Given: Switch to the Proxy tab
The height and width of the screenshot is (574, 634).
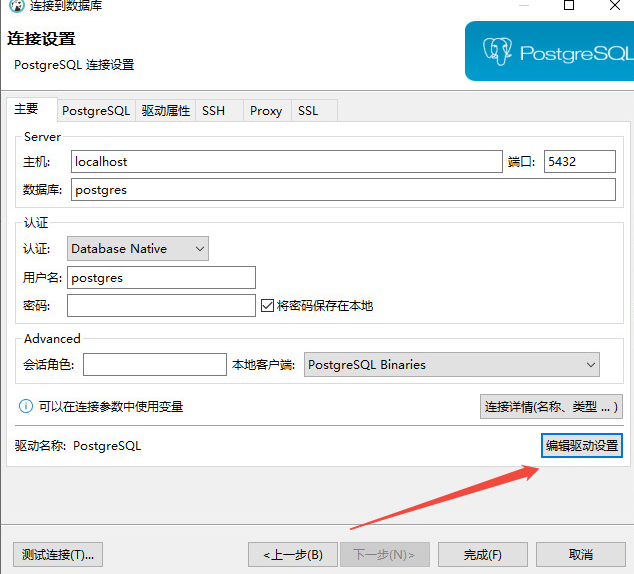Looking at the screenshot, I should [267, 110].
